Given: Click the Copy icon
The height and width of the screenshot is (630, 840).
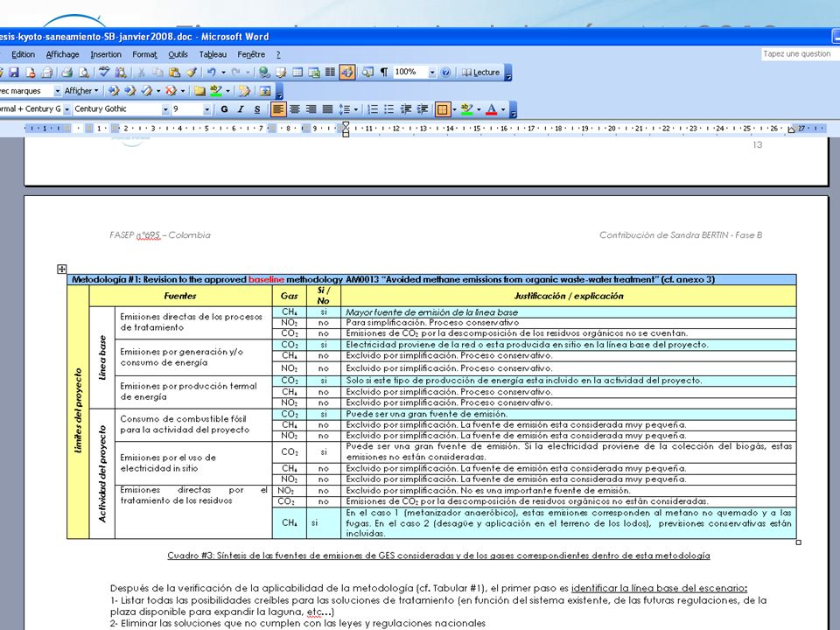Looking at the screenshot, I should [157, 73].
